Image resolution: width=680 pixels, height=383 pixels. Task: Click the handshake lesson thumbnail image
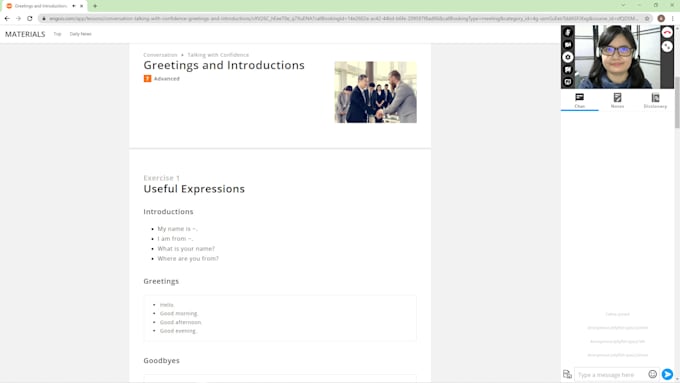376,92
